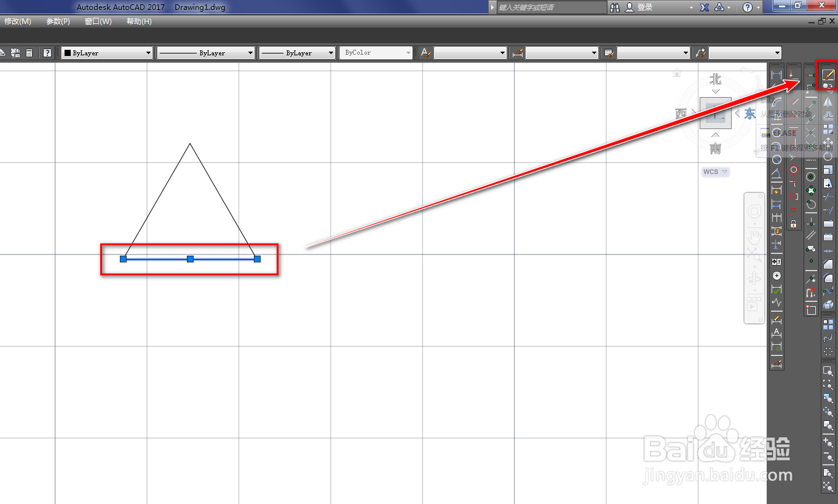Toggle Snap to None osnap icon

coord(811,293)
